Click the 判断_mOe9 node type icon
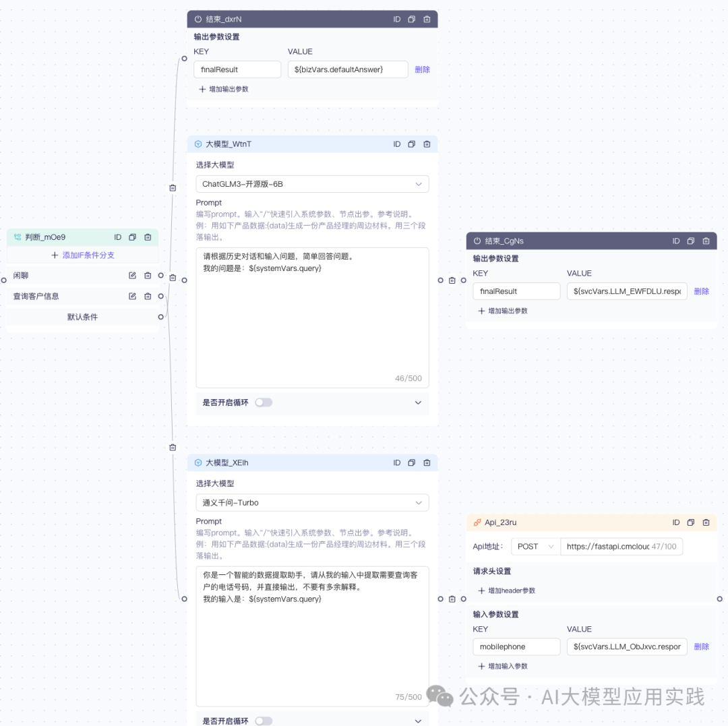The image size is (728, 726). pyautogui.click(x=17, y=237)
